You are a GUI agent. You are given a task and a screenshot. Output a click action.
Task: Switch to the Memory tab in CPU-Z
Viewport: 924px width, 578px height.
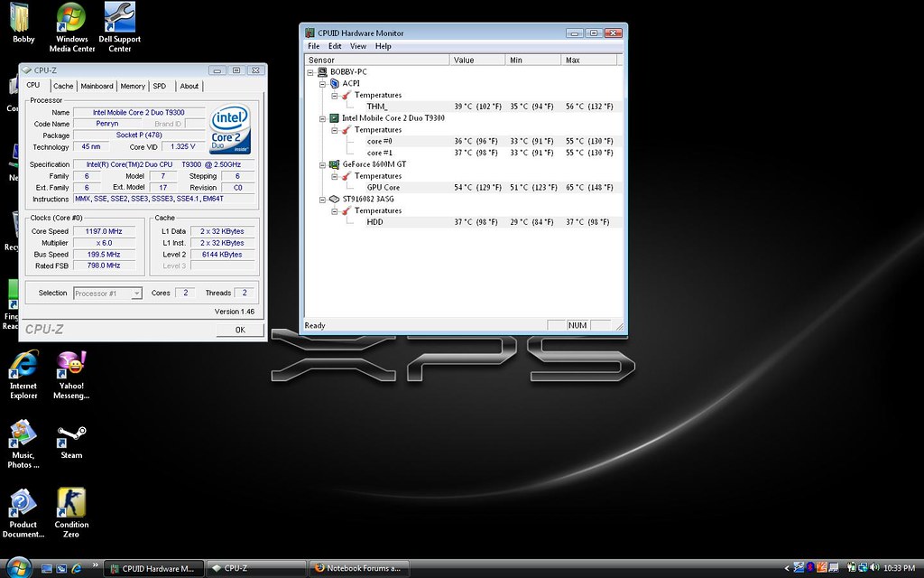[133, 86]
